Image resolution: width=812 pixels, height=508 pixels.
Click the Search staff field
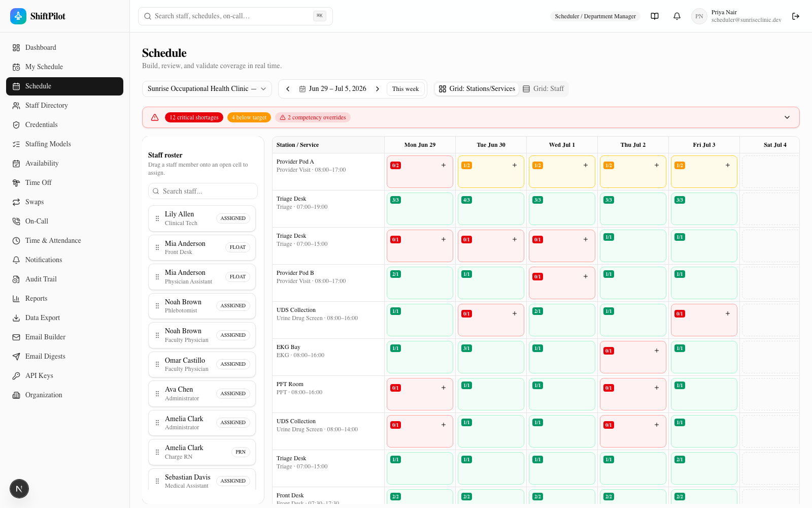pyautogui.click(x=203, y=191)
